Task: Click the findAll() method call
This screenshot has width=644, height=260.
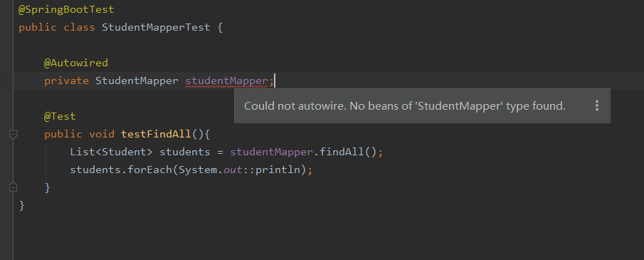Action: pos(348,152)
